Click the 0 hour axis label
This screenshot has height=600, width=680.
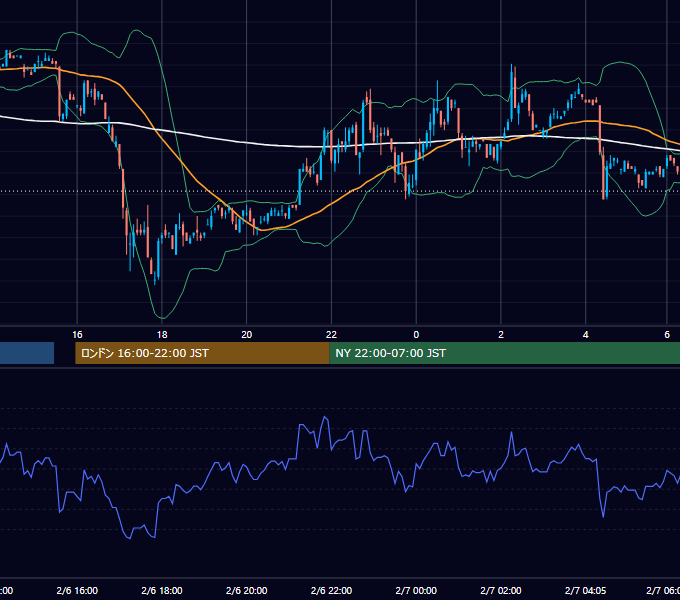416,335
